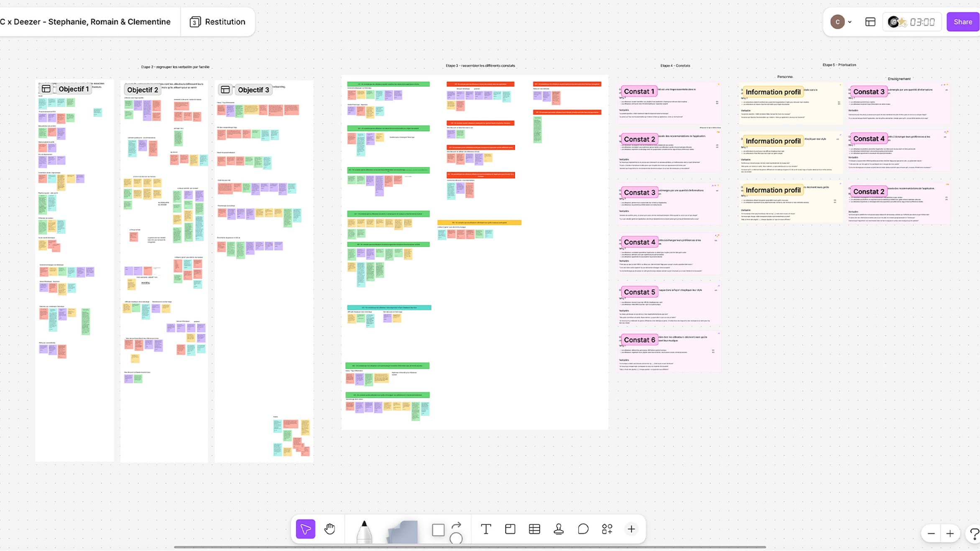Start the 03:00 timer
Screen dimensions: 980x551
913,22
